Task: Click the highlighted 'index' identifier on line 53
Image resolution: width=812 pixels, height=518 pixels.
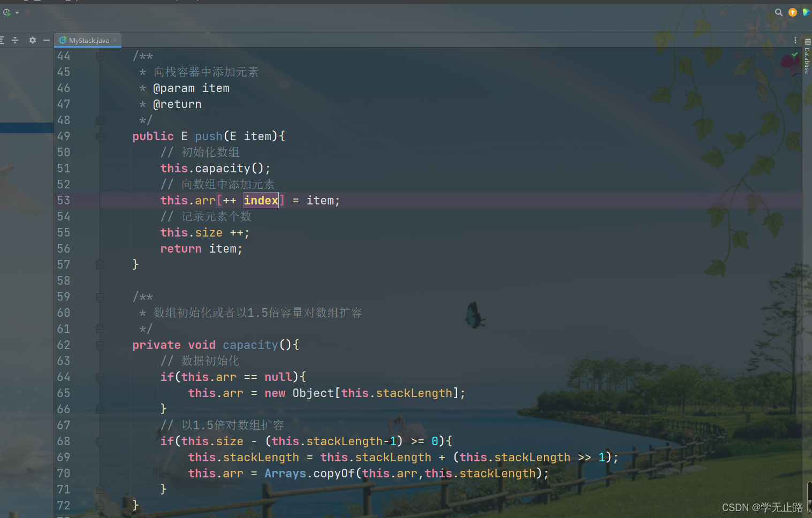Action: (261, 200)
